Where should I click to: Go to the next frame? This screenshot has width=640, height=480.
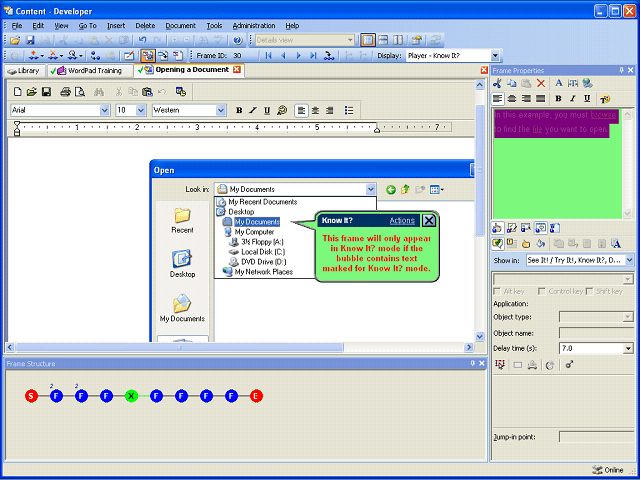tap(298, 56)
